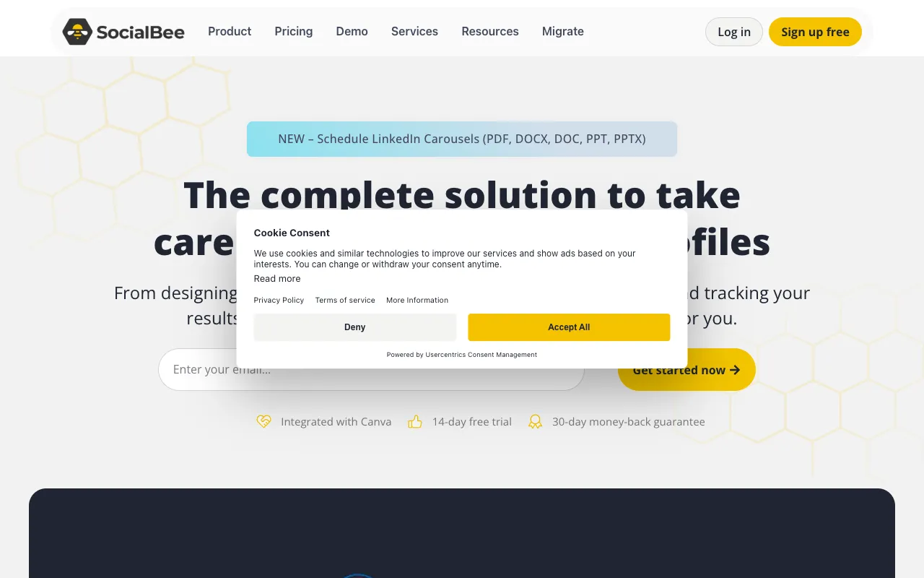Open the Demo menu item
This screenshot has width=924, height=578.
[352, 31]
